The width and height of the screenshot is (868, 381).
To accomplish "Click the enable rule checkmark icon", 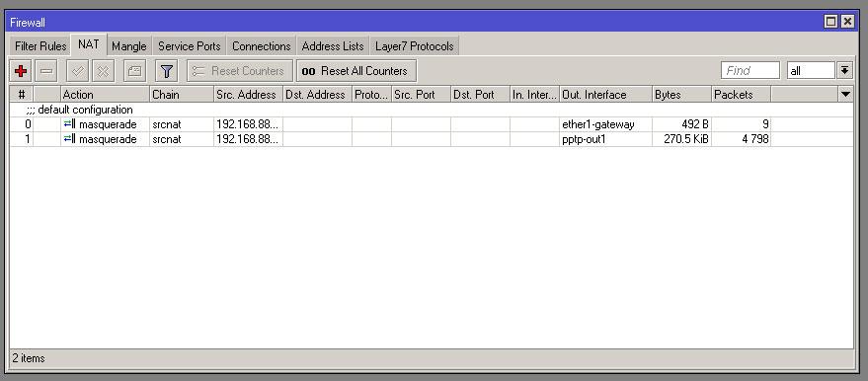I will pyautogui.click(x=77, y=71).
